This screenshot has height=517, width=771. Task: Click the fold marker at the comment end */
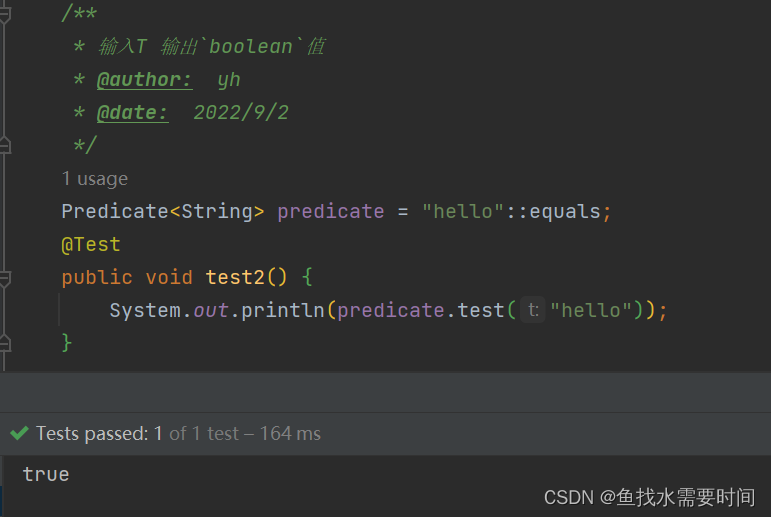[x=4, y=146]
